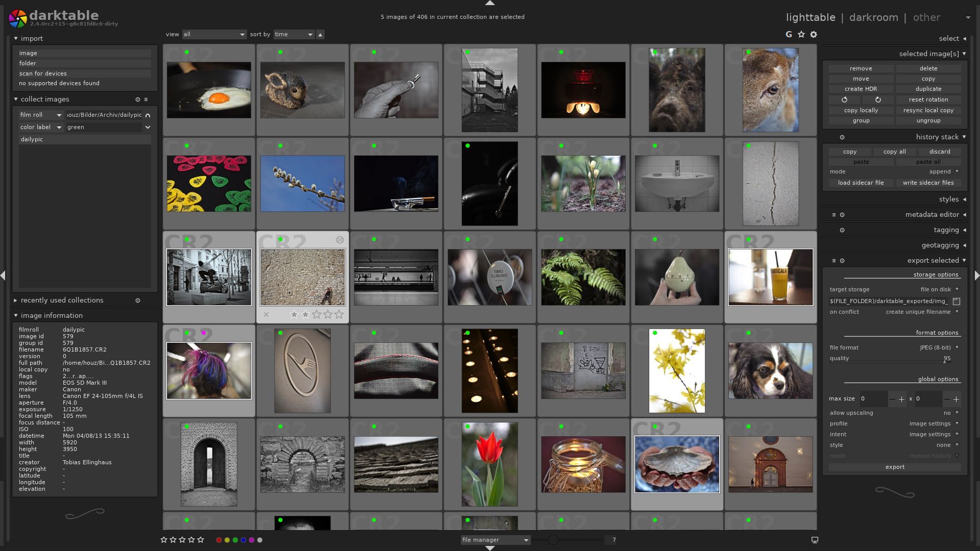
Task: Switch to lighttable module
Action: pos(811,17)
